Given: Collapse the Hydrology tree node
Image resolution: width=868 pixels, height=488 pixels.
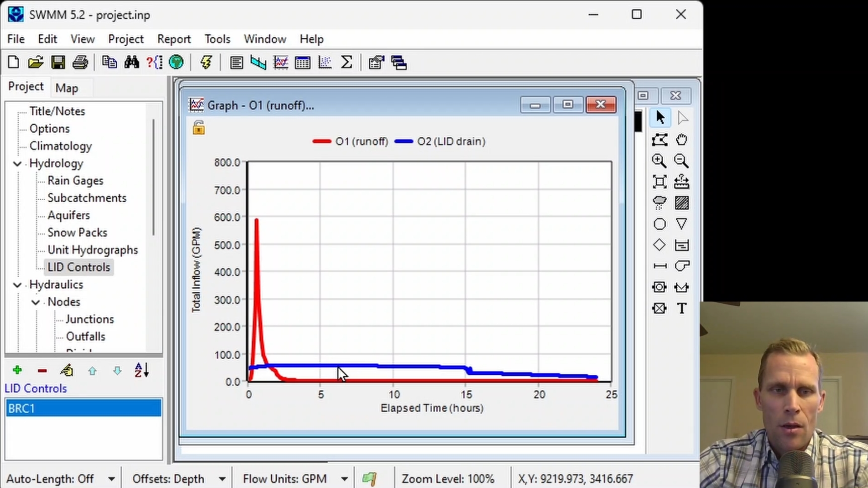Looking at the screenshot, I should 18,164.
